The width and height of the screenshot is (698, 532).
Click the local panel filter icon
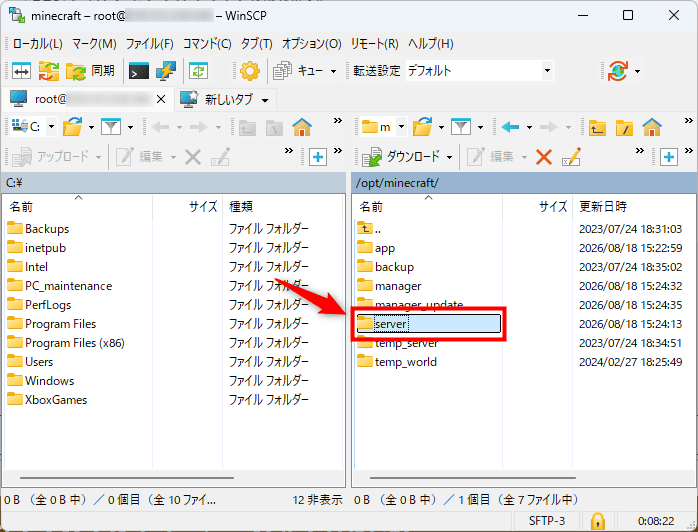111,127
